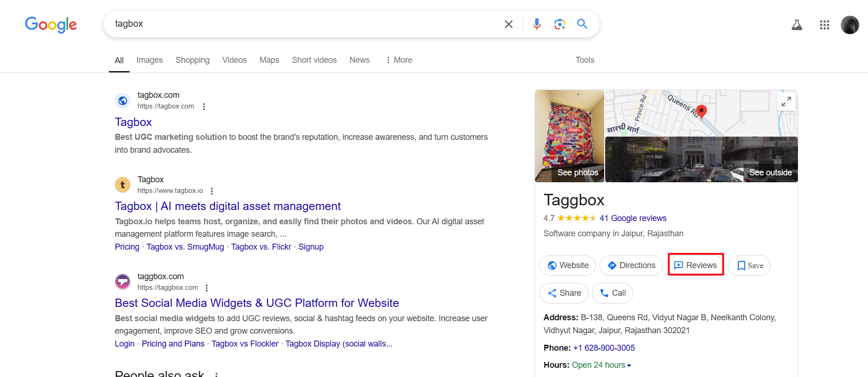This screenshot has width=868, height=377.
Task: Open the Google apps grid
Action: 824,25
